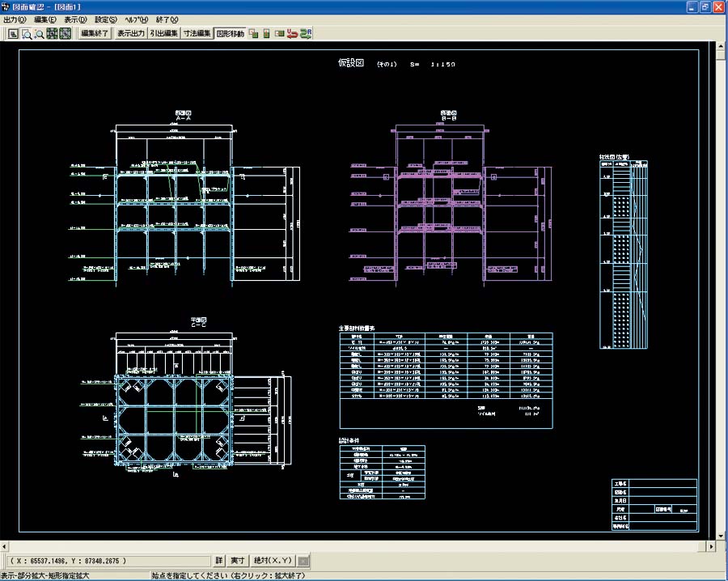The height and width of the screenshot is (581, 728).
Task: Click the status text 表示-部分拡大-矩形指定拡大
Action: (44, 575)
